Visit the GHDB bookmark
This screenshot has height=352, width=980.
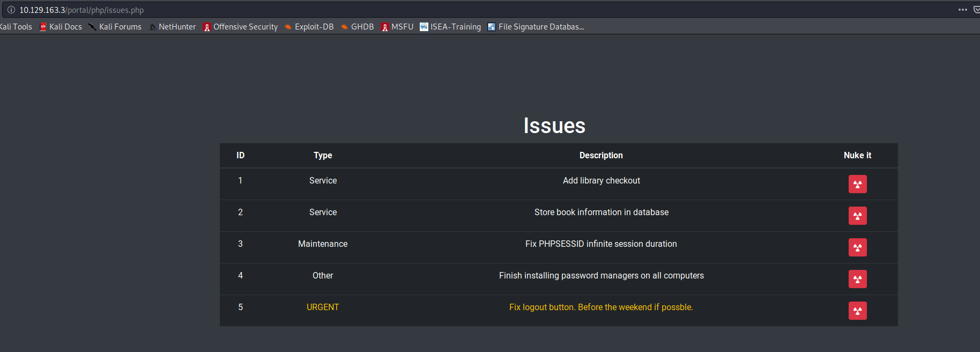357,27
